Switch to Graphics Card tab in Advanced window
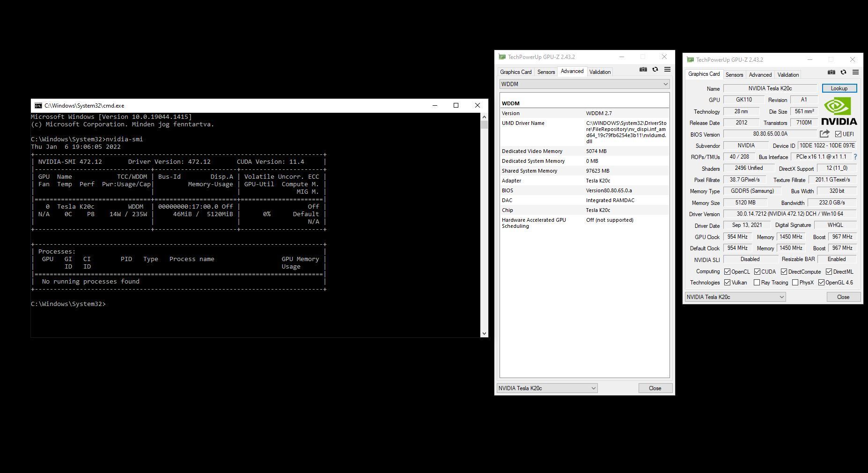This screenshot has height=473, width=868. coord(515,72)
